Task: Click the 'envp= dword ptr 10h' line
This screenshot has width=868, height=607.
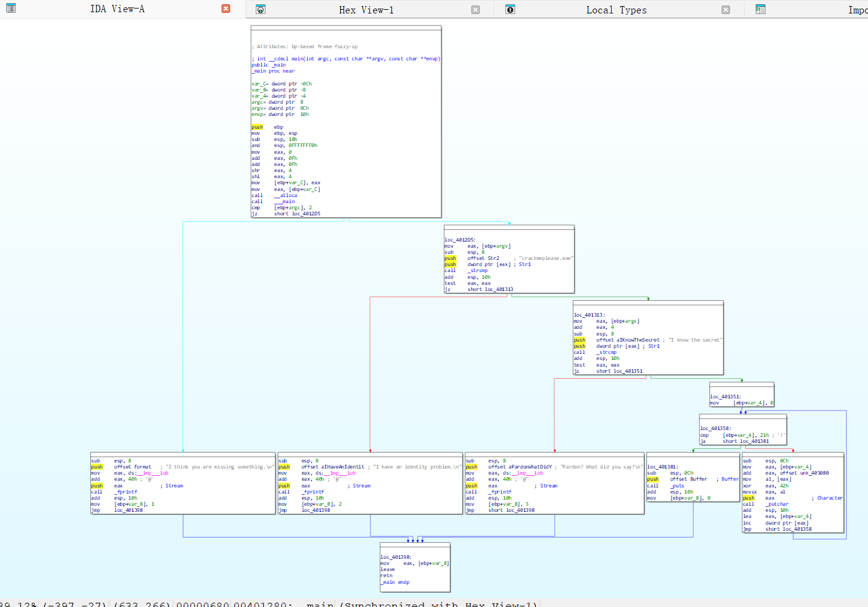Action: click(x=280, y=114)
